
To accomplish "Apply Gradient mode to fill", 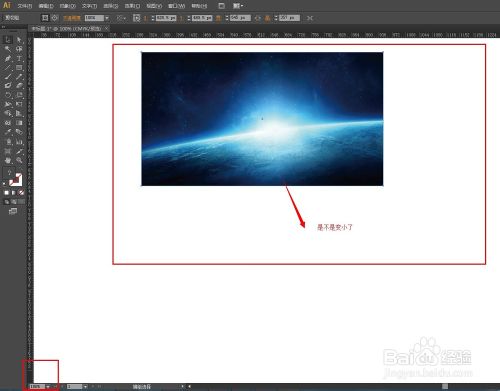I will tap(14, 193).
